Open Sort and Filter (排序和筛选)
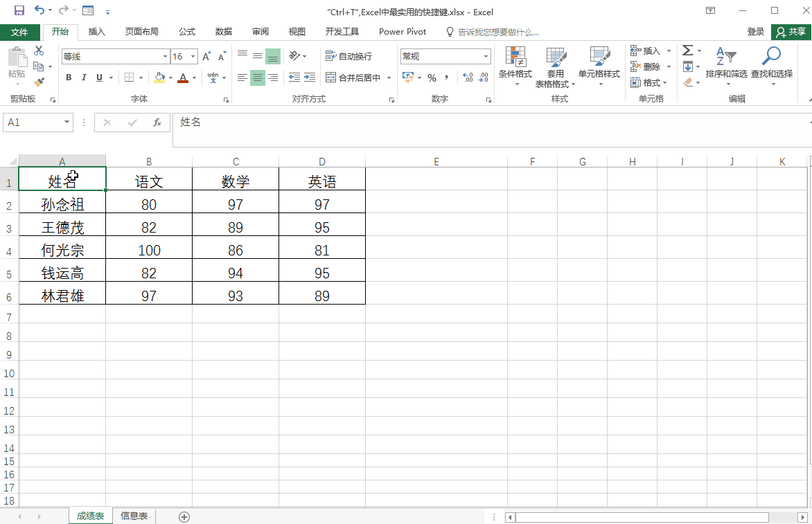The width and height of the screenshot is (812, 524). tap(726, 66)
